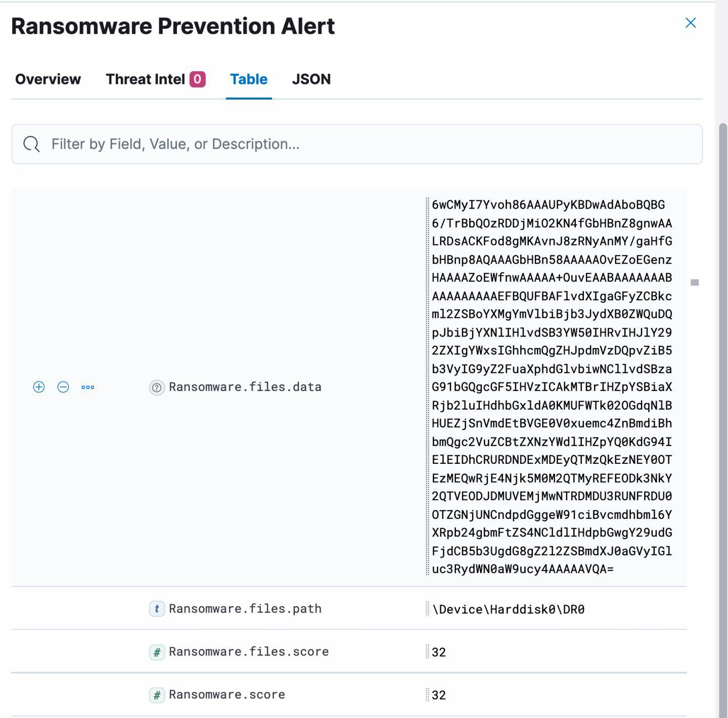Filter out the Ransomware.files.data value
This screenshot has width=728, height=718.
tap(63, 387)
